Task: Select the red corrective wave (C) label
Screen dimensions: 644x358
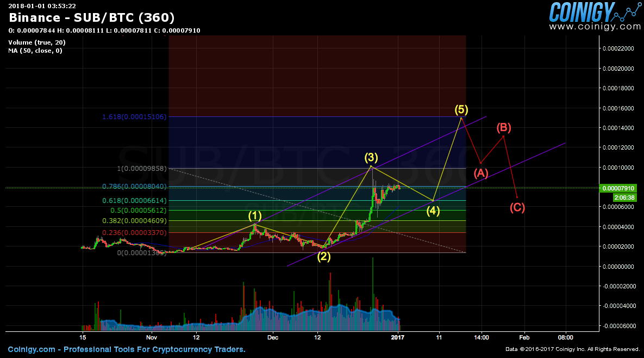Action: 517,208
